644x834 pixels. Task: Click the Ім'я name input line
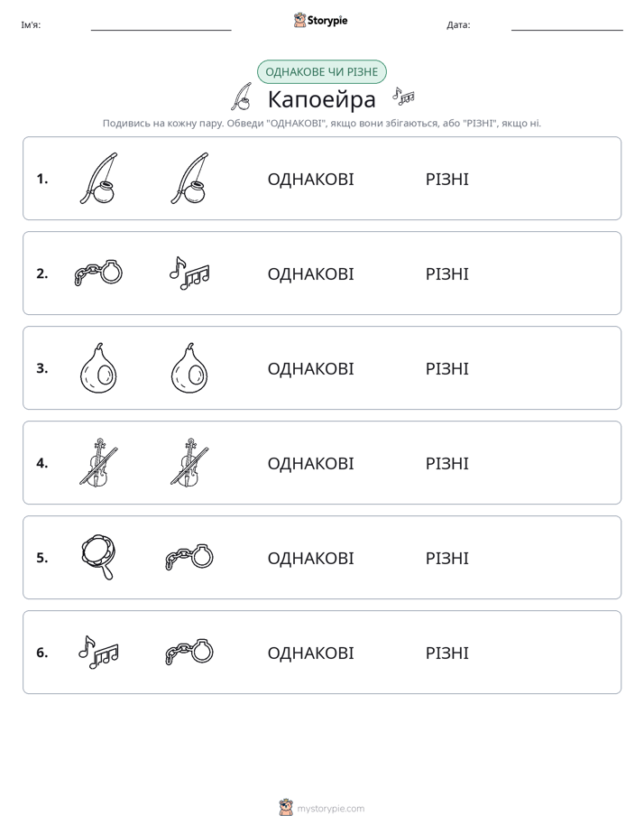point(161,25)
